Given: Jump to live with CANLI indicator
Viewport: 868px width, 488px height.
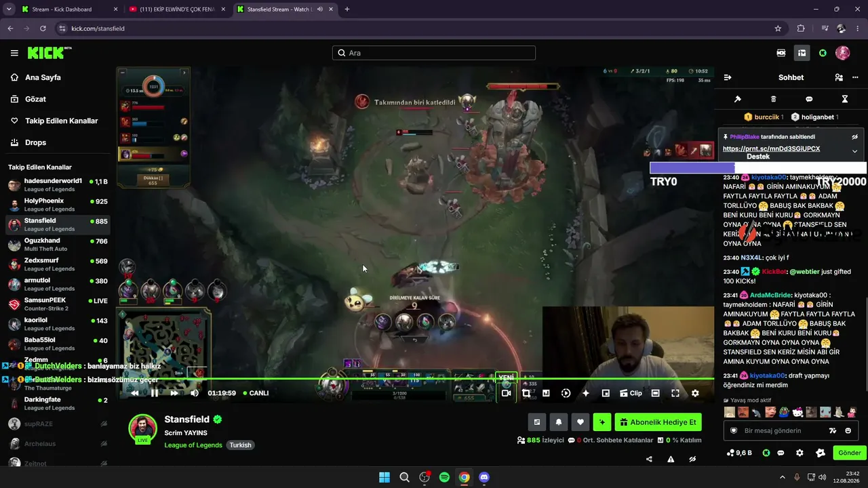Looking at the screenshot, I should tap(255, 393).
